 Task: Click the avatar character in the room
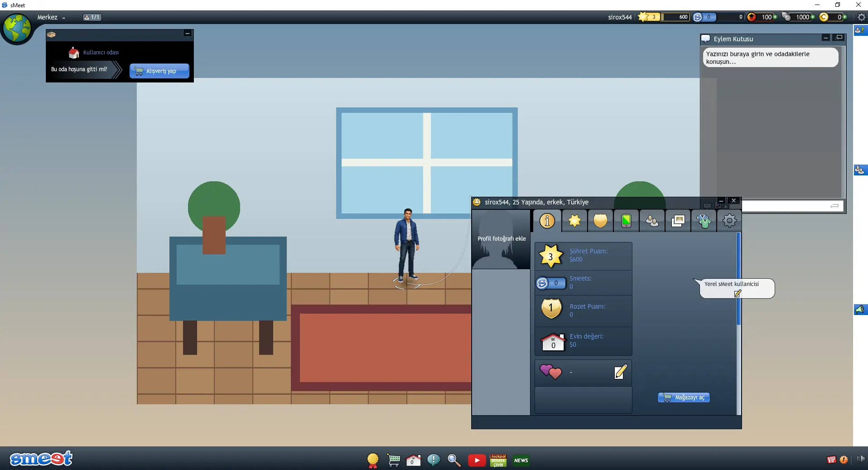click(x=407, y=246)
